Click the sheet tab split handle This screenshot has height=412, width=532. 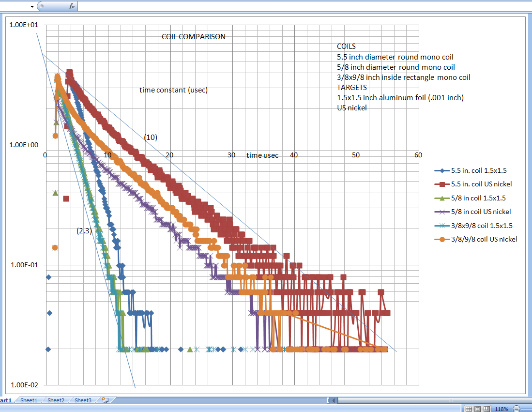pos(328,400)
